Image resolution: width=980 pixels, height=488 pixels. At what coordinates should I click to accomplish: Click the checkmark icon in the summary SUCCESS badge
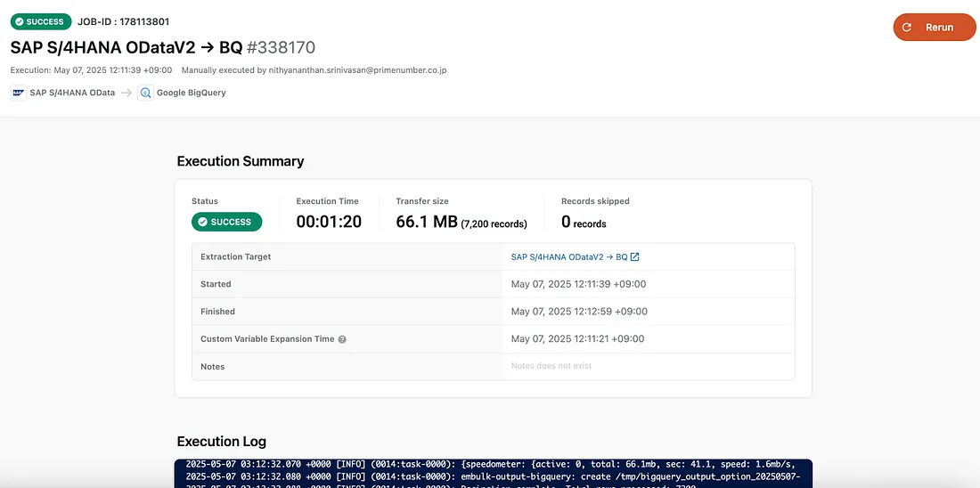(x=202, y=222)
